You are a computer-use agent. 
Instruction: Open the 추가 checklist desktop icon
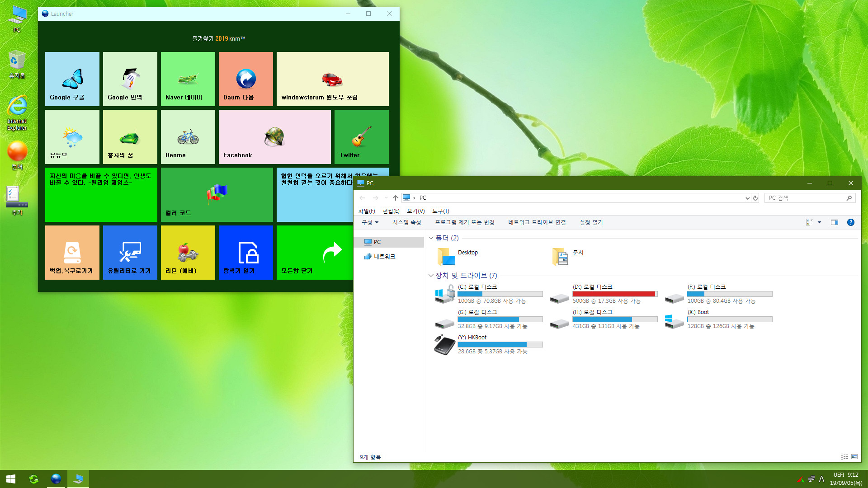[x=17, y=201]
